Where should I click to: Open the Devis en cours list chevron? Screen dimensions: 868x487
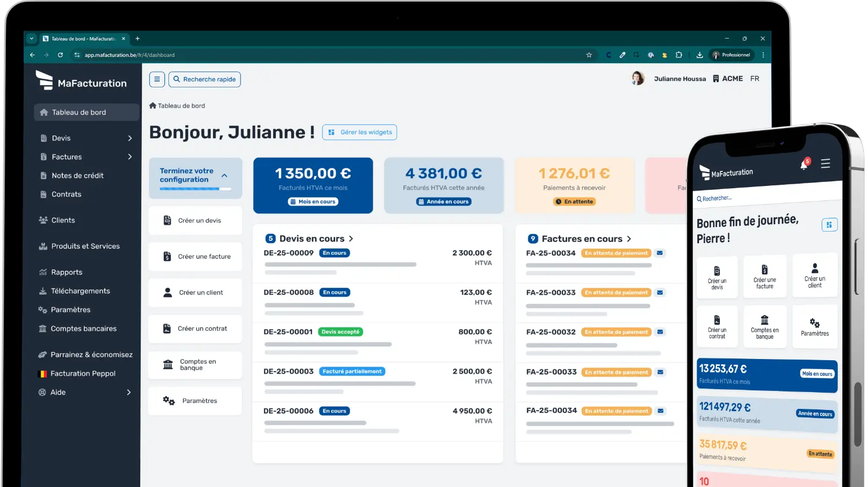click(x=351, y=239)
